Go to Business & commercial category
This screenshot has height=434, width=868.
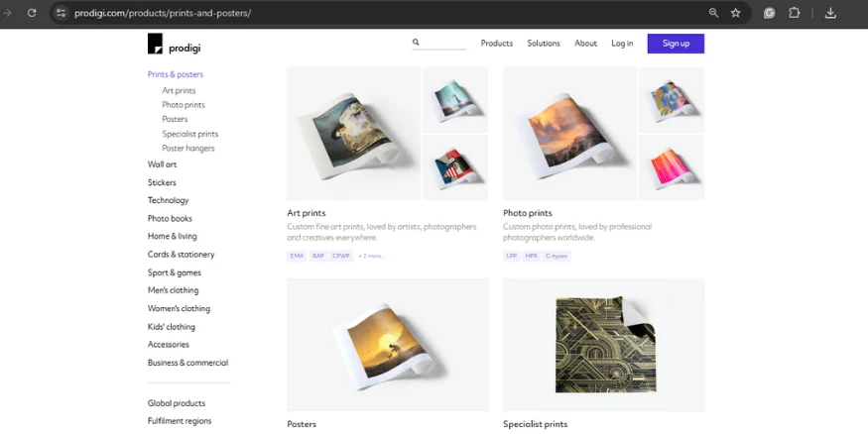tap(187, 363)
